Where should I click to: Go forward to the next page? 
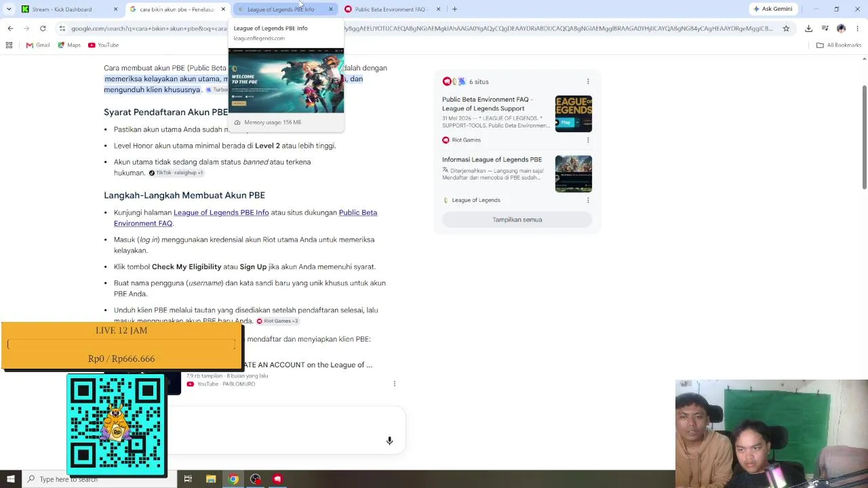[x=26, y=28]
